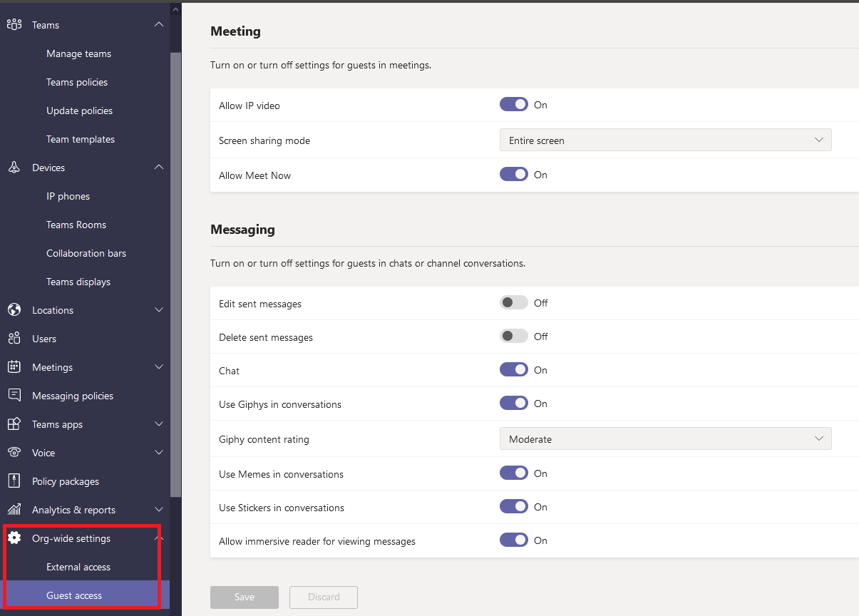Click the Analytics & reports chart icon

(14, 510)
